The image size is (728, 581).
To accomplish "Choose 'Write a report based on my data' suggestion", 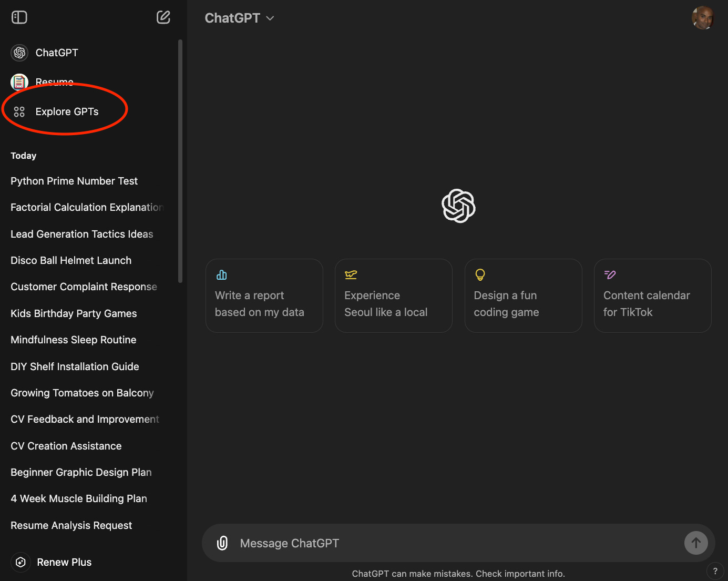I will (264, 295).
